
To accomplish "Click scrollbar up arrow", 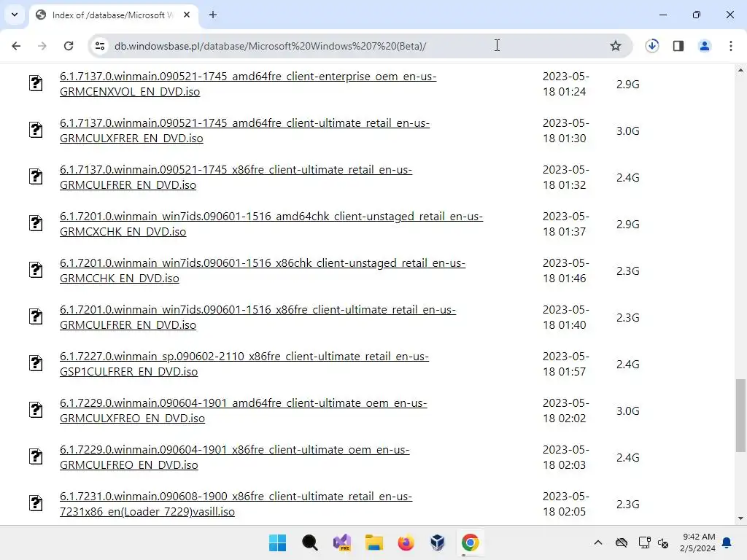I will pos(740,70).
